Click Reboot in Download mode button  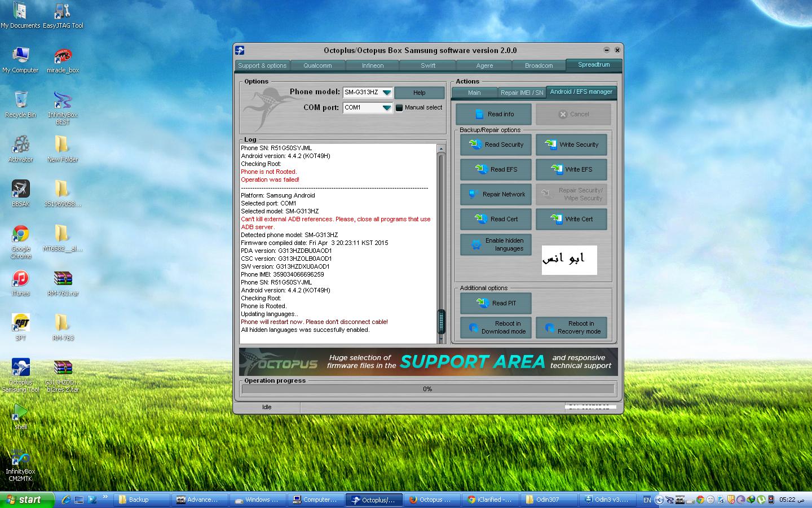496,327
